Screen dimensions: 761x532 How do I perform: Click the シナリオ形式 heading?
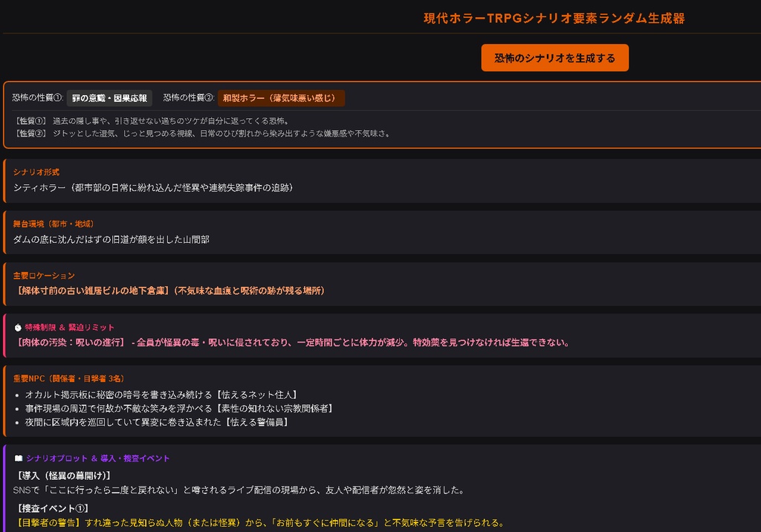click(36, 172)
